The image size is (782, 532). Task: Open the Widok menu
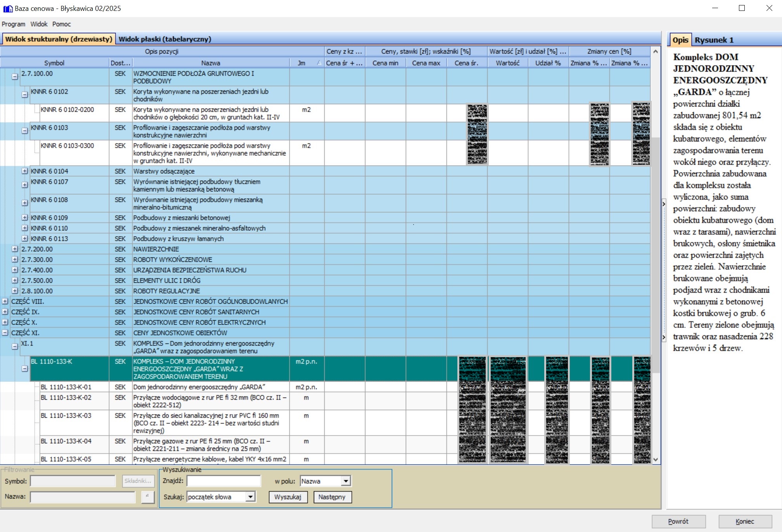39,24
